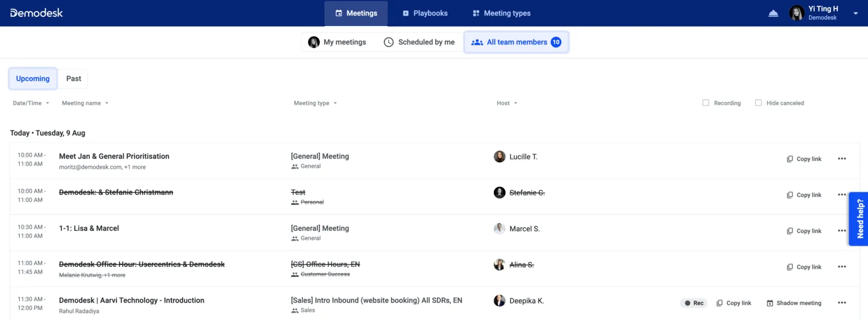This screenshot has width=868, height=320.
Task: Click Stefanie C. host avatar
Action: (500, 193)
